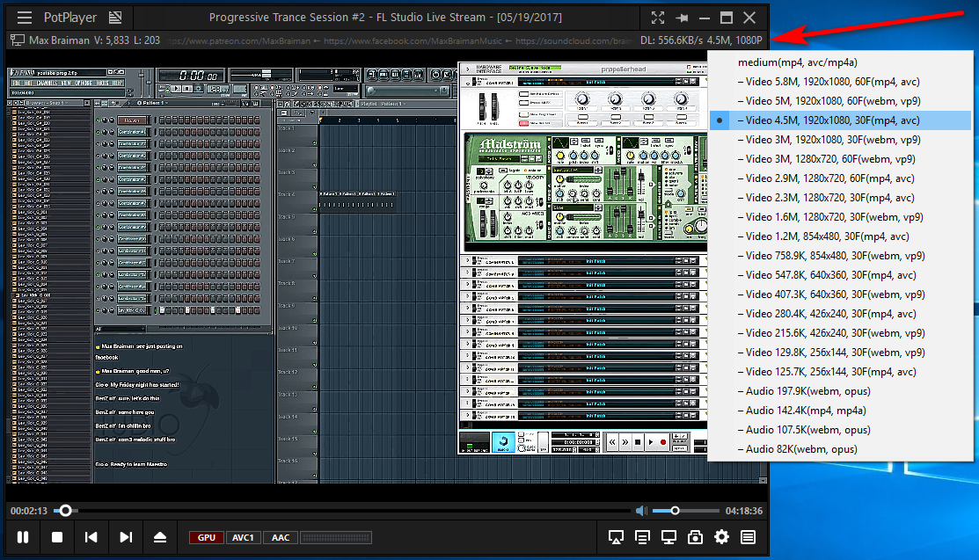
Task: Click the DL: 556.6KB/s 4.5M, 1080P status
Action: pos(701,40)
